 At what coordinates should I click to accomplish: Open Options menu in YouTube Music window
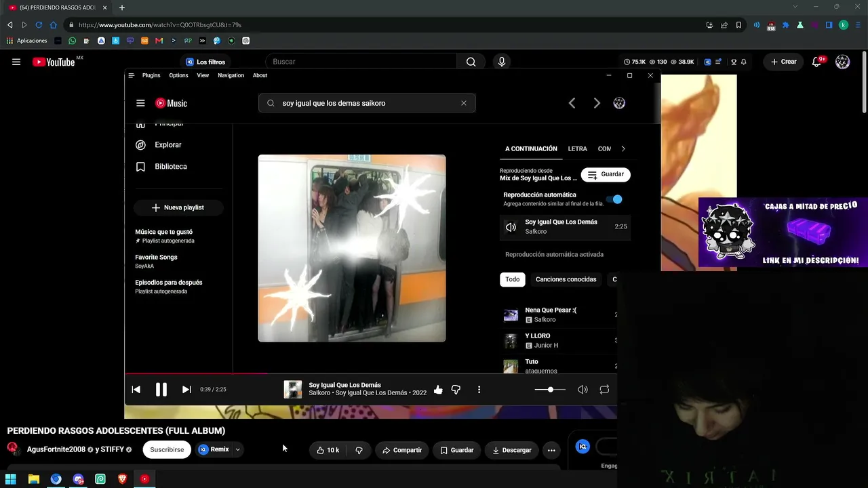(178, 75)
